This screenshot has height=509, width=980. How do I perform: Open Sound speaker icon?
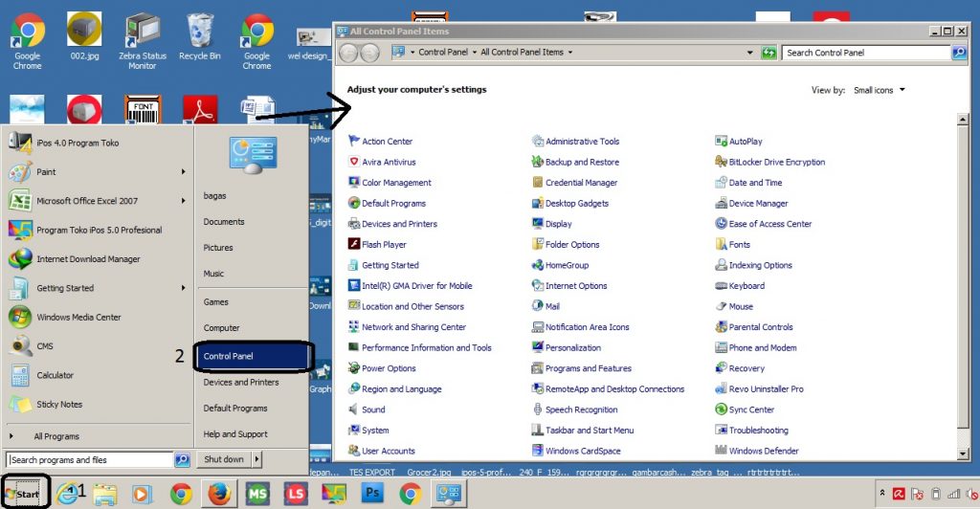coord(354,409)
